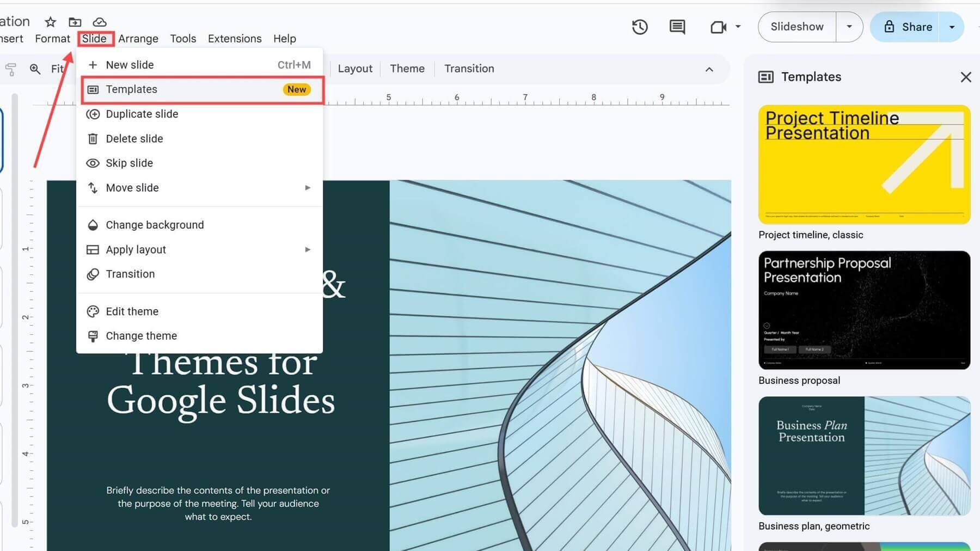This screenshot has width=980, height=551.
Task: Click the Change background droplet icon
Action: coord(93,225)
